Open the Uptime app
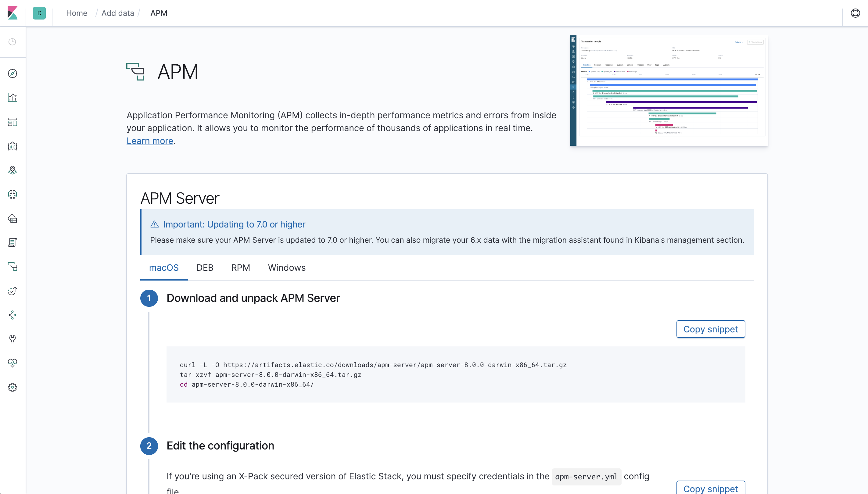The image size is (868, 494). 13,291
